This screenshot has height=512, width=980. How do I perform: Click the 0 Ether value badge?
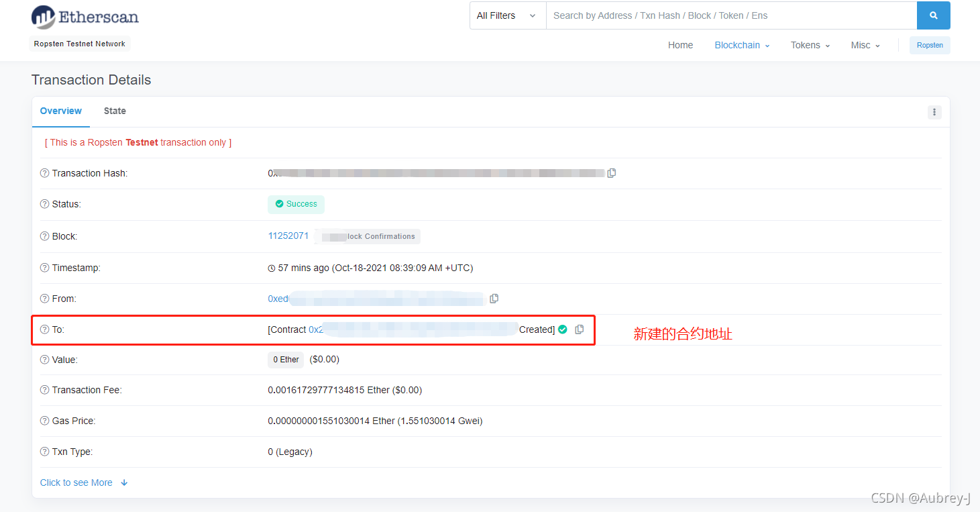pyautogui.click(x=286, y=360)
